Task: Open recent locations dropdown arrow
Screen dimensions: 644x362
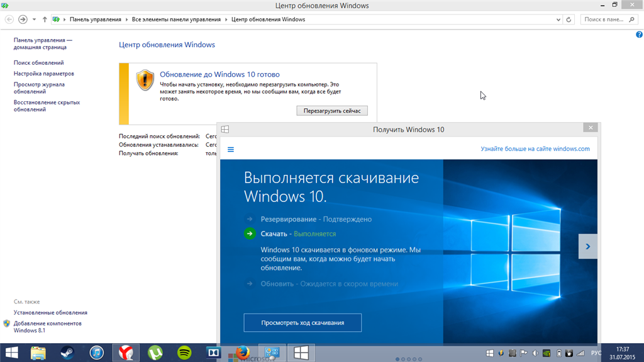Action: click(34, 20)
